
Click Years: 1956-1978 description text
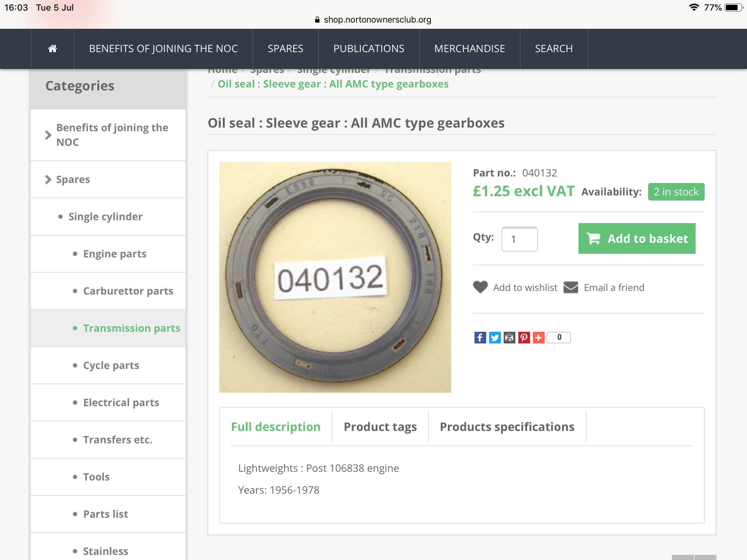(279, 490)
